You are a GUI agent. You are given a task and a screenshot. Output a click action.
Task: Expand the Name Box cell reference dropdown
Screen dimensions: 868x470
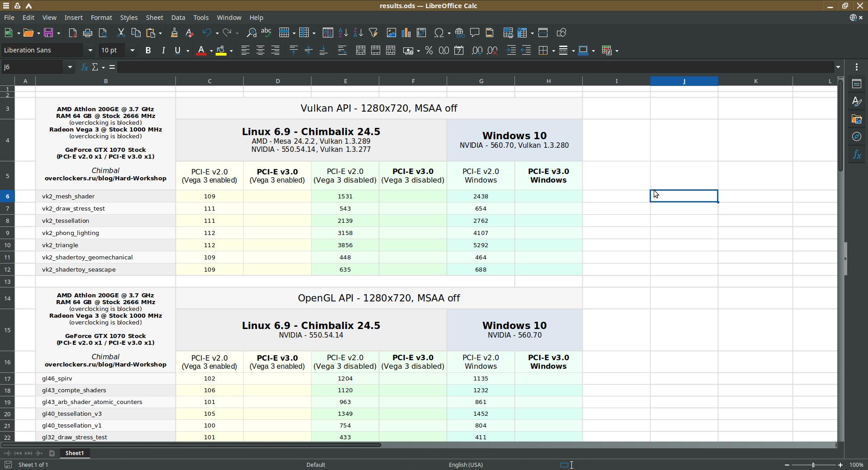[x=70, y=67]
